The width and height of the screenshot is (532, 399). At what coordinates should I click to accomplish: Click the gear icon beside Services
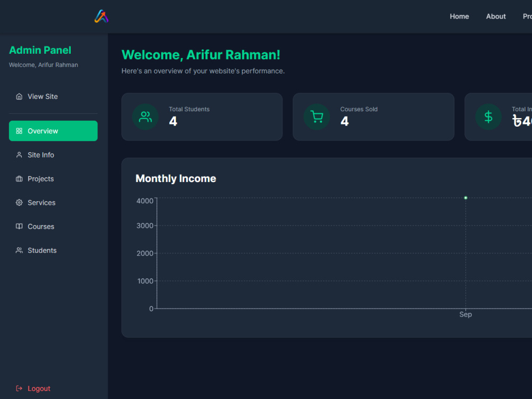pos(19,203)
